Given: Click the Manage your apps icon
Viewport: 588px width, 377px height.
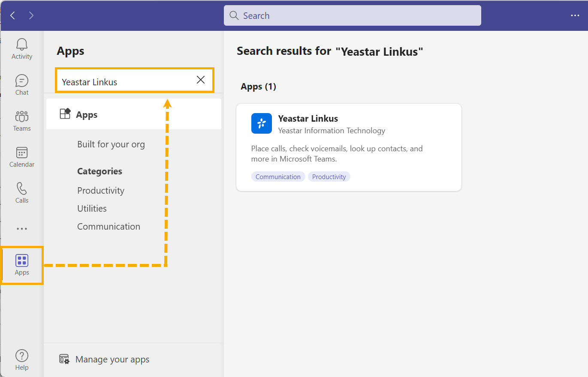Looking at the screenshot, I should coord(64,359).
